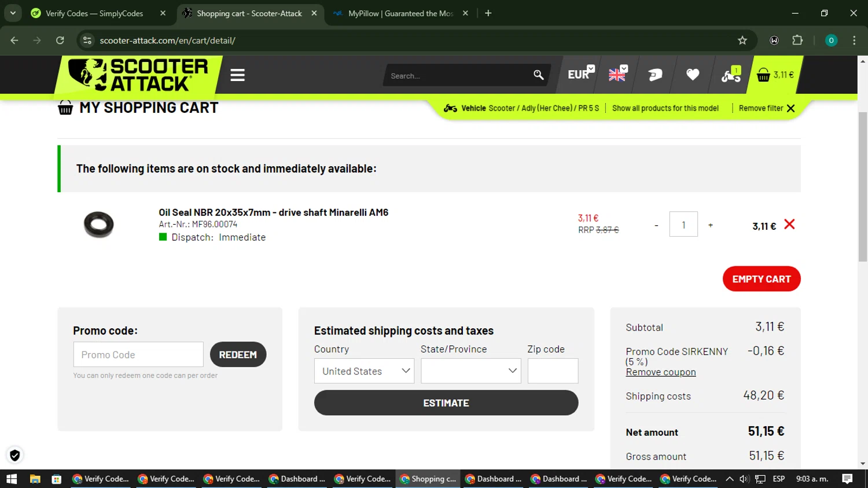Screen dimensions: 868x488
Task: Click the REDEEM button
Action: coord(238,355)
